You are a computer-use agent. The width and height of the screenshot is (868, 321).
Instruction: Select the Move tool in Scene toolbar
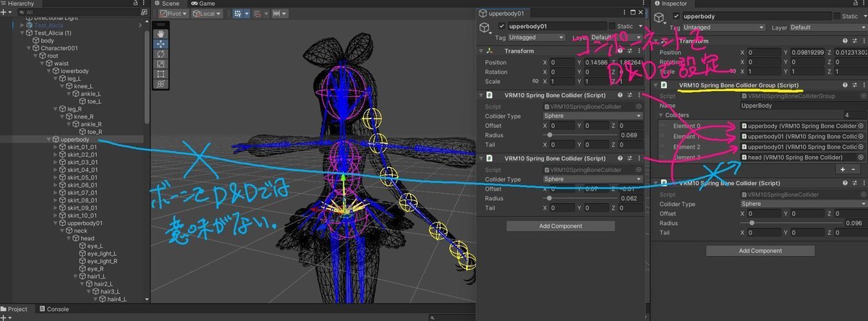tap(162, 43)
